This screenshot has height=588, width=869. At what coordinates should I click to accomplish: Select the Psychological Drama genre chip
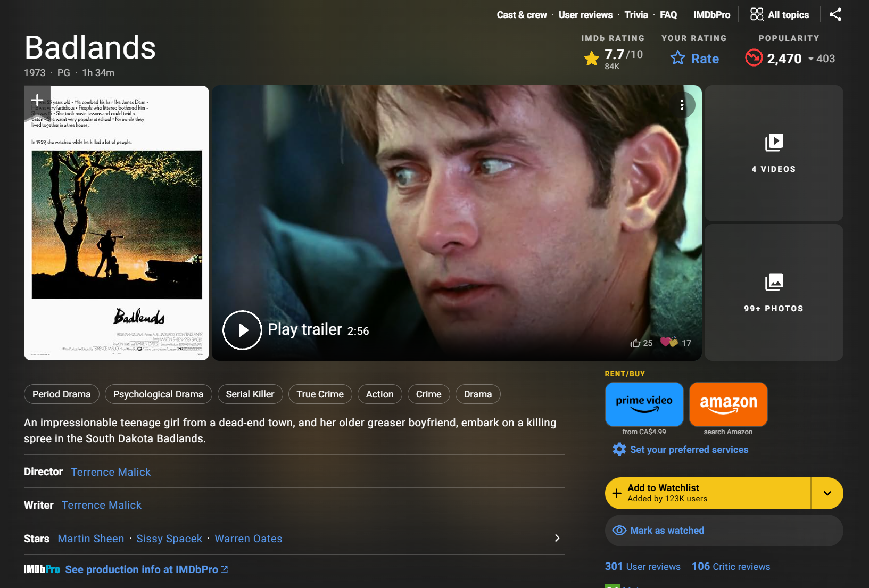click(159, 394)
